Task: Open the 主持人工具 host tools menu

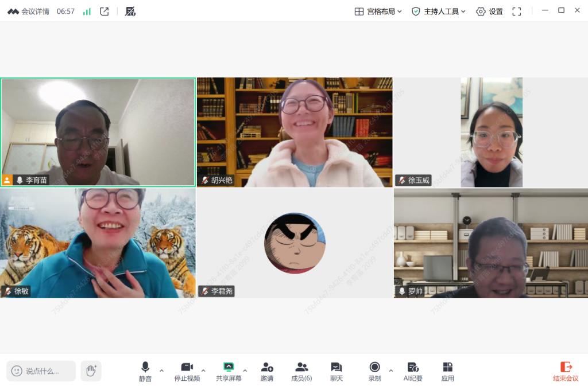Action: [439, 11]
